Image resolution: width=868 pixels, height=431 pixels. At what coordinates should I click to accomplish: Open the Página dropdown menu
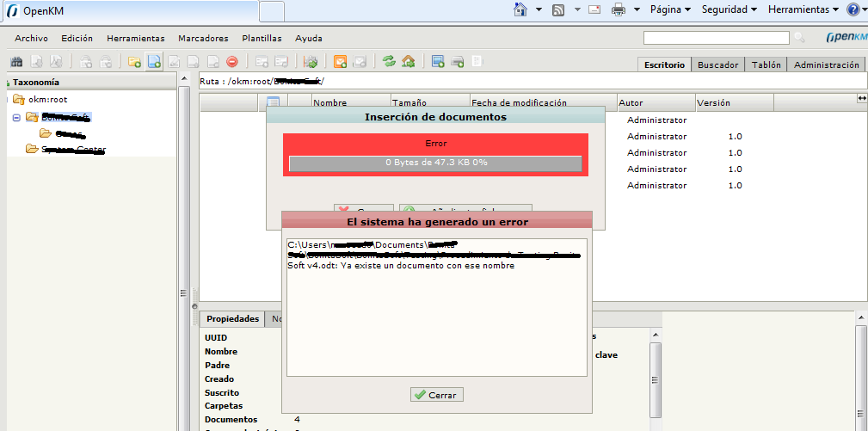670,9
